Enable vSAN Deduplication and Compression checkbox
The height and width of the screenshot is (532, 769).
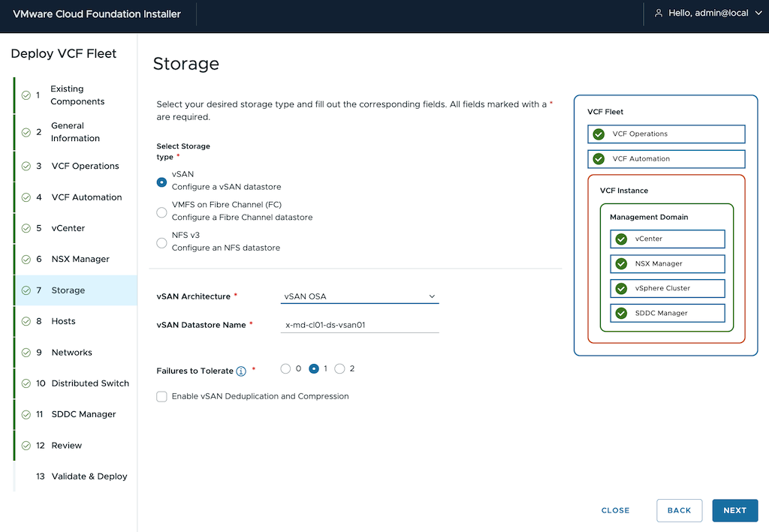pyautogui.click(x=161, y=396)
